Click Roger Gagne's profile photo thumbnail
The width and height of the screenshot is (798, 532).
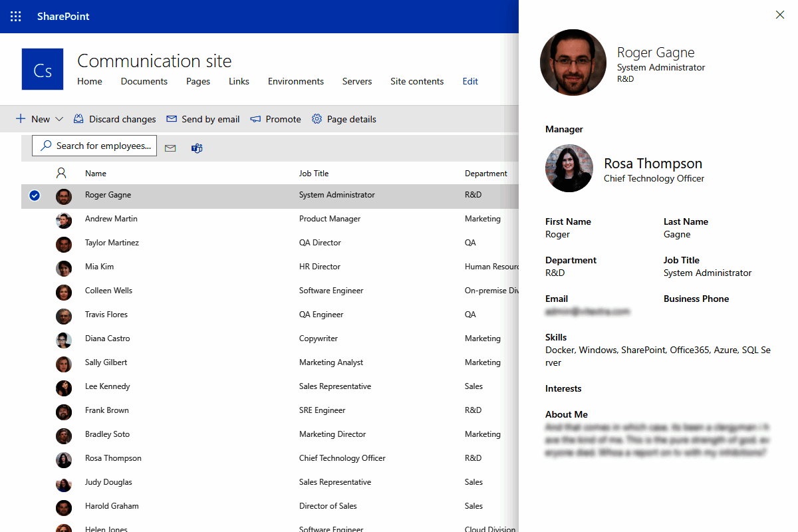tap(573, 63)
